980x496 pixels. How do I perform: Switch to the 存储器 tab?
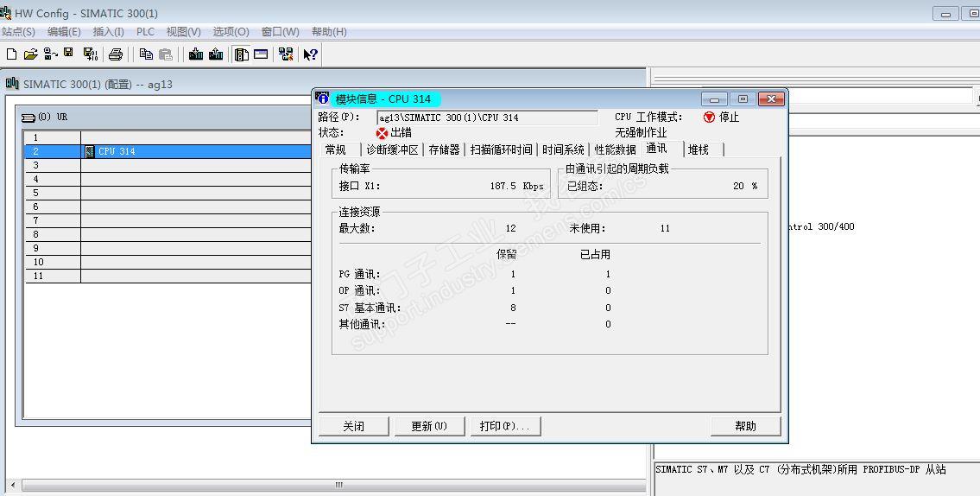(445, 149)
